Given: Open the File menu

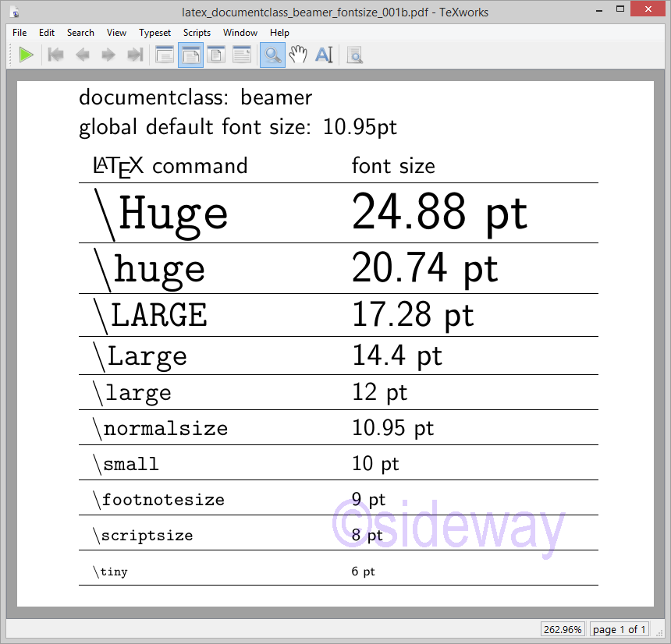Looking at the screenshot, I should (x=20, y=33).
